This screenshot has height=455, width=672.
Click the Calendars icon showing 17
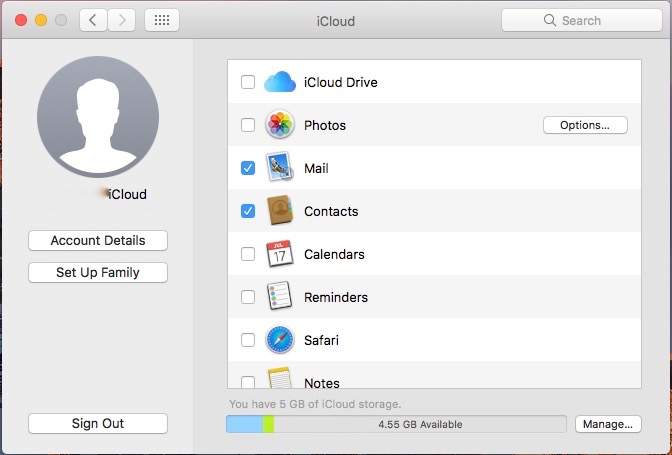pyautogui.click(x=280, y=254)
